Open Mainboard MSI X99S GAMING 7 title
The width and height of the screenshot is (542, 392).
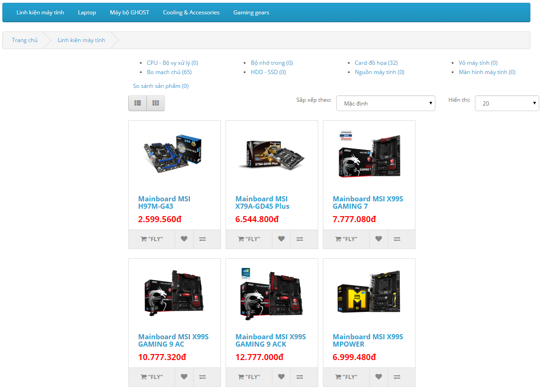[x=368, y=202]
